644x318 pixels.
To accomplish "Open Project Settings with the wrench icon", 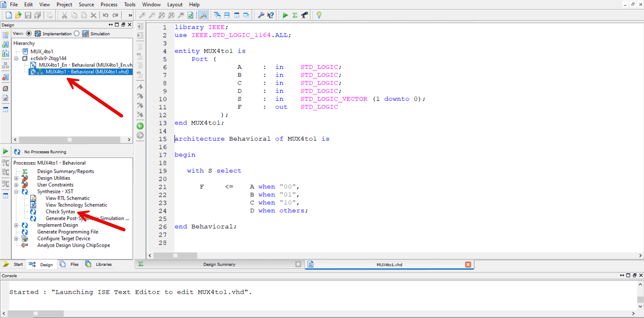I will tap(261, 15).
